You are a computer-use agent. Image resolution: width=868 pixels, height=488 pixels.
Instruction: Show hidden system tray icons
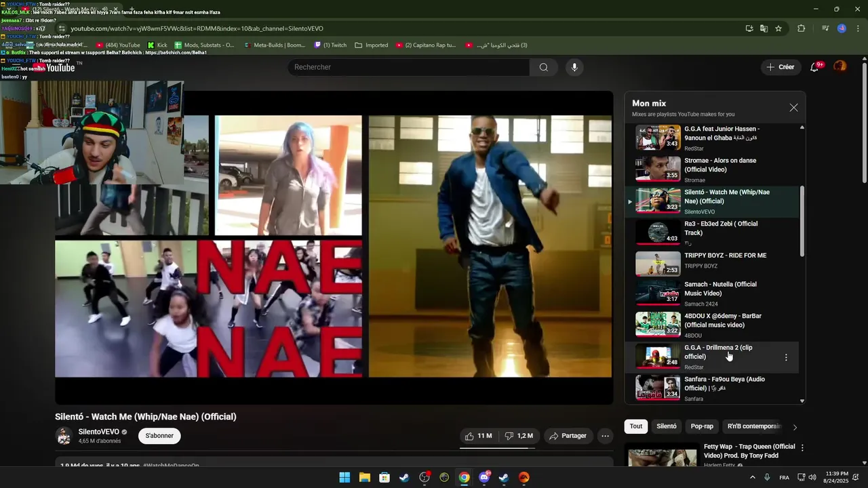753,477
